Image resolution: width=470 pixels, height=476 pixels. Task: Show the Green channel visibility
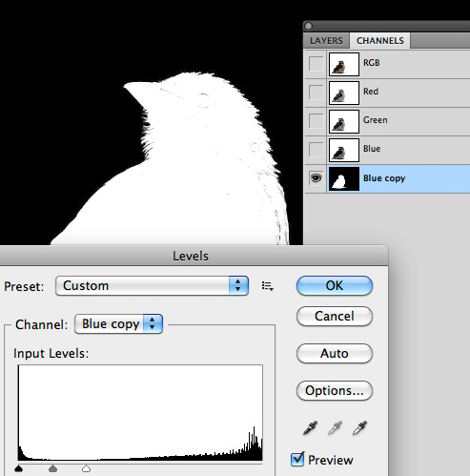click(316, 121)
